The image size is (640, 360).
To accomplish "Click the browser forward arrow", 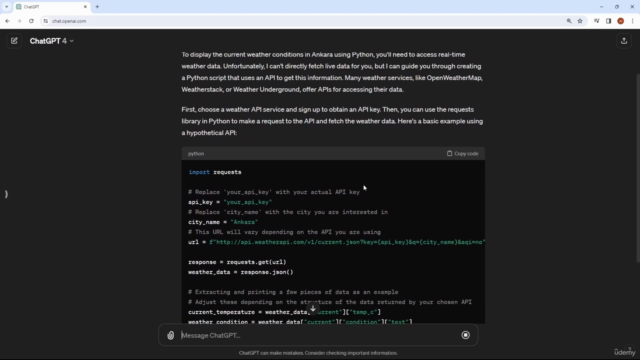I will tap(19, 21).
